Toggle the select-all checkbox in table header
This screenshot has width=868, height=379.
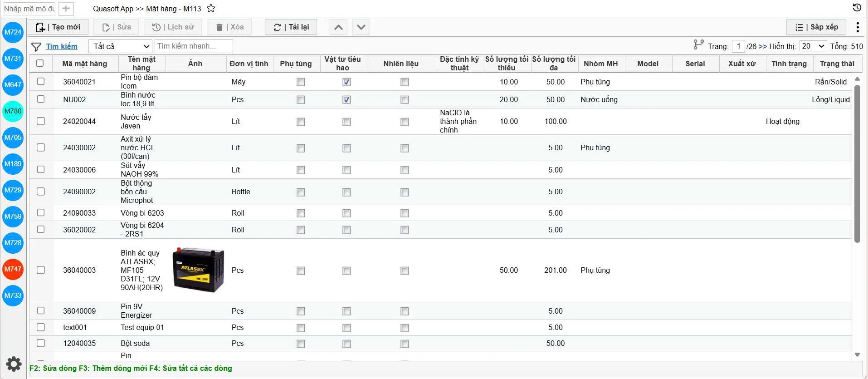pos(40,63)
